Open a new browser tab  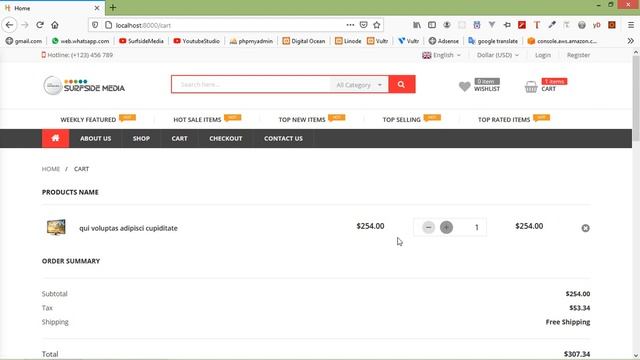113,8
